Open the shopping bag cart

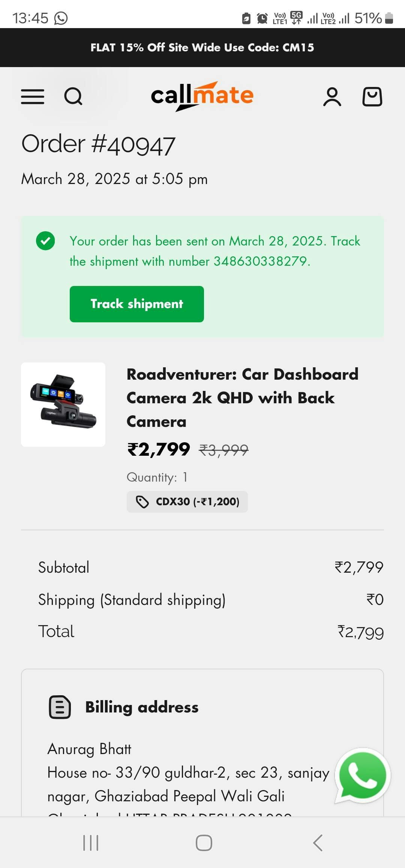(372, 97)
